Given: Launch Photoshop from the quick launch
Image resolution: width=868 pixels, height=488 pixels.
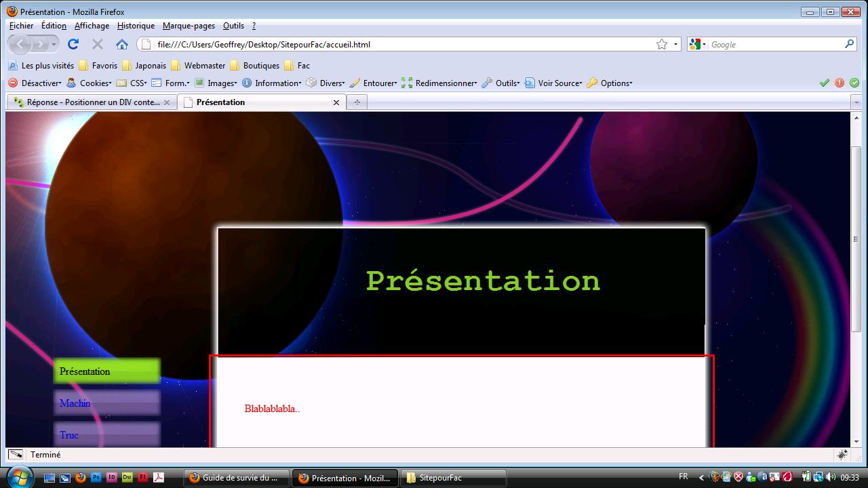Looking at the screenshot, I should [x=96, y=477].
